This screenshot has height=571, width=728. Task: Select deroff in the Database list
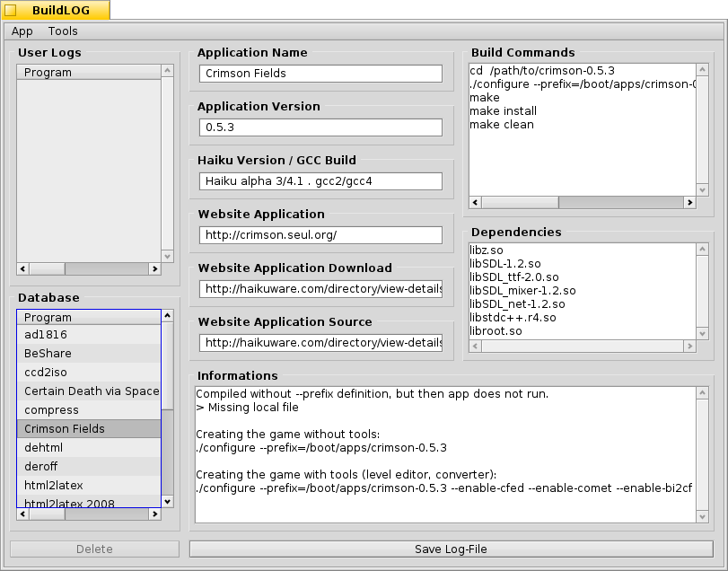click(89, 466)
